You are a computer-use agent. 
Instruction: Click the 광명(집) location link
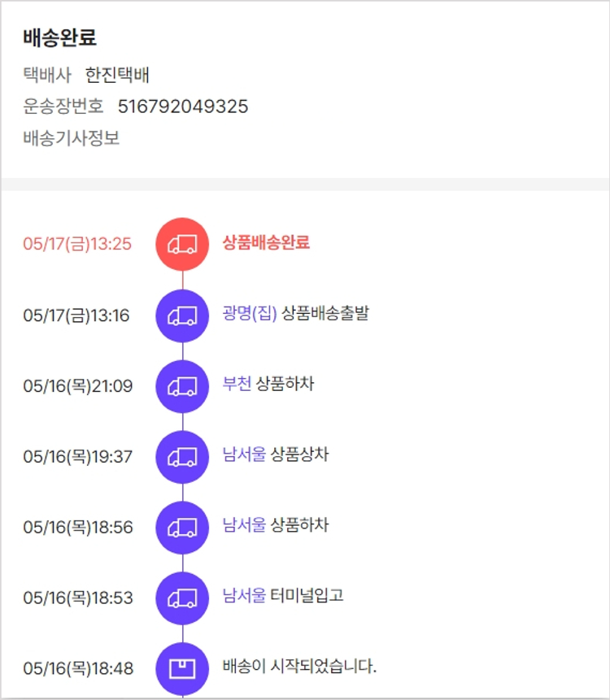(250, 314)
